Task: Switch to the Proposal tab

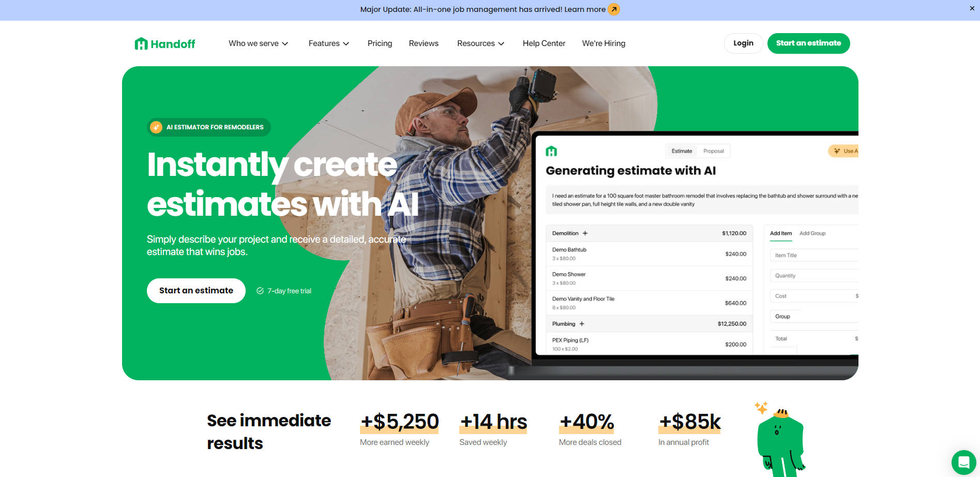Action: (713, 151)
